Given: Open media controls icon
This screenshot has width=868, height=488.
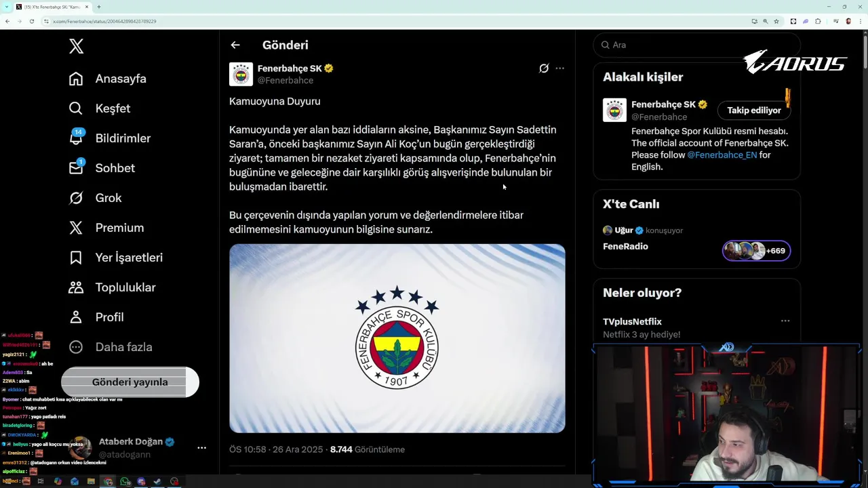Looking at the screenshot, I should pyautogui.click(x=835, y=21).
